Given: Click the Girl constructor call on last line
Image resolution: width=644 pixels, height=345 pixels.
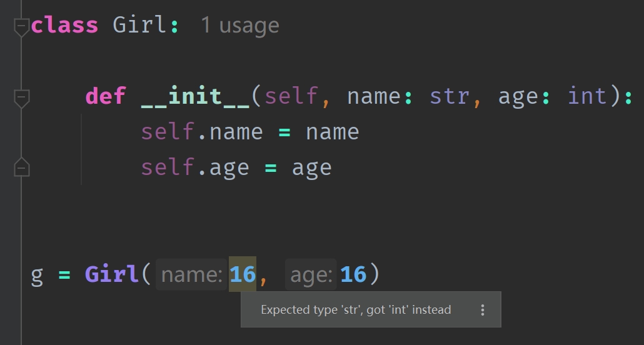Looking at the screenshot, I should (x=112, y=274).
